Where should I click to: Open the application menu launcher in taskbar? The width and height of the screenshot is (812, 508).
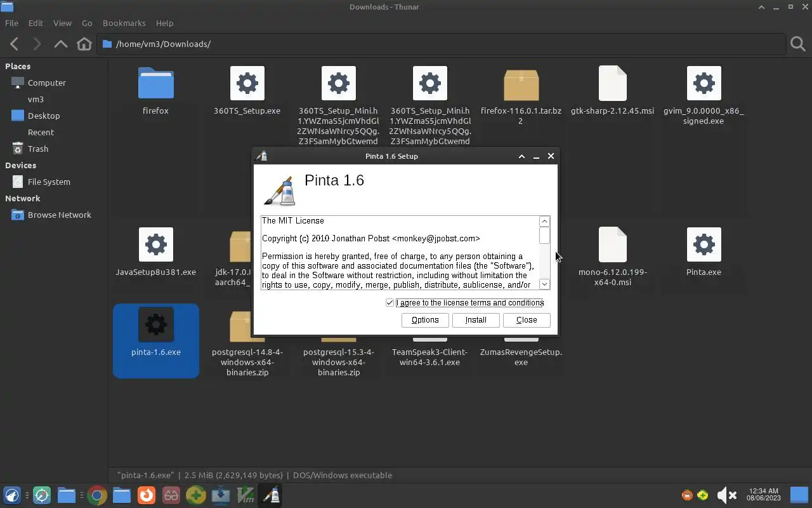12,495
